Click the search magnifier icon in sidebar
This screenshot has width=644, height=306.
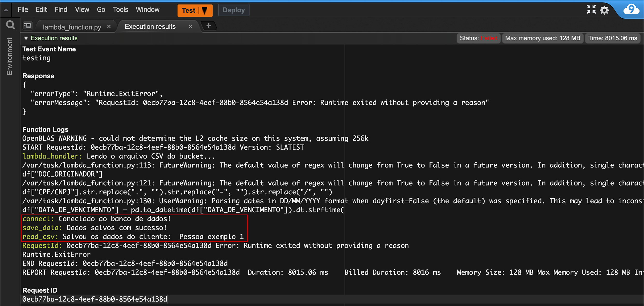click(10, 25)
